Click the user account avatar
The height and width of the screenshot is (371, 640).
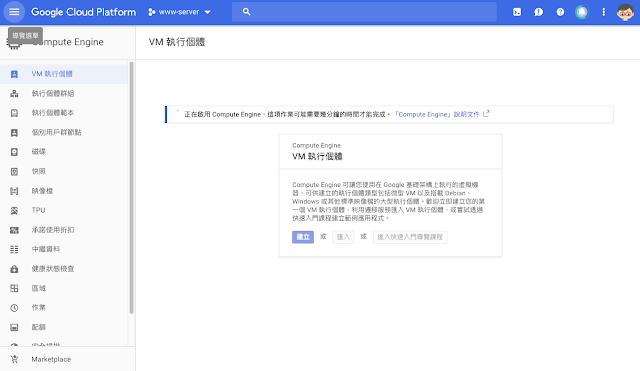[x=625, y=12]
